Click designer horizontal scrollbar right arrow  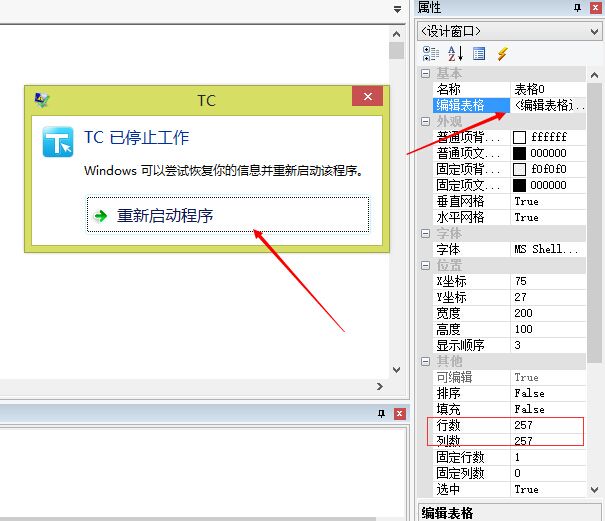(x=380, y=386)
